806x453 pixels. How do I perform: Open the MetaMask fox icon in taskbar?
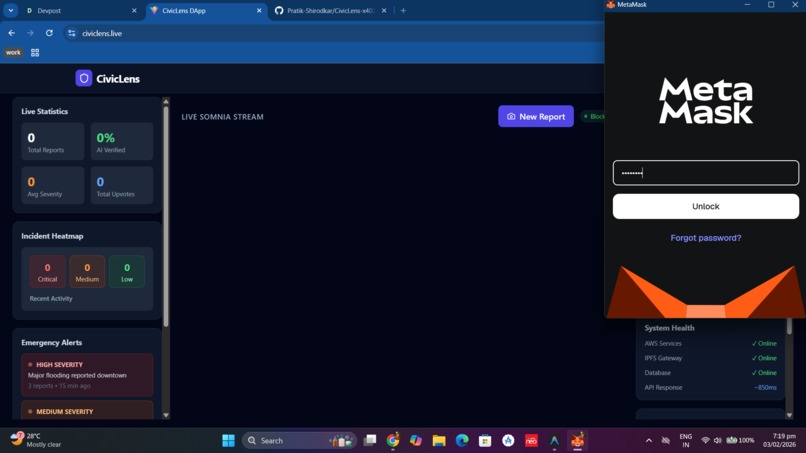click(577, 441)
